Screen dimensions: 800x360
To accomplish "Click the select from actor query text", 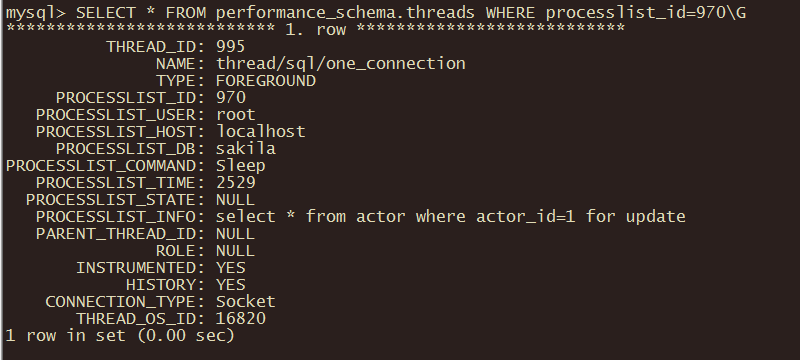I will point(451,217).
